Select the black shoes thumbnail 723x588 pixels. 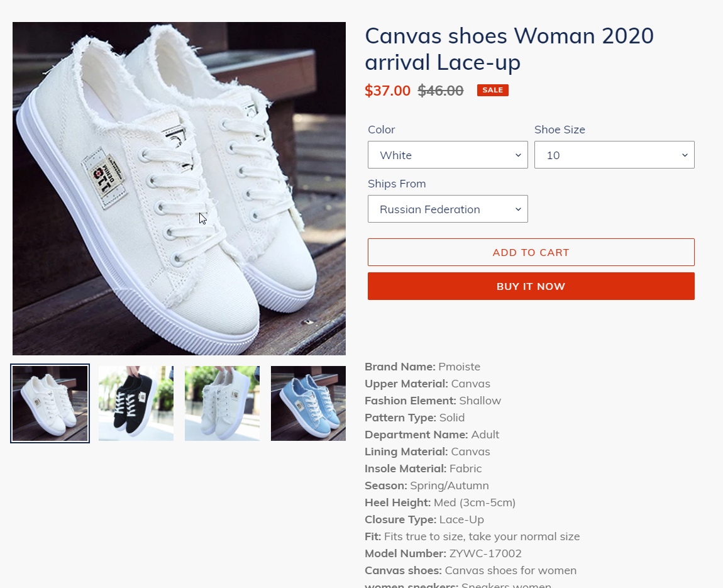tap(136, 403)
